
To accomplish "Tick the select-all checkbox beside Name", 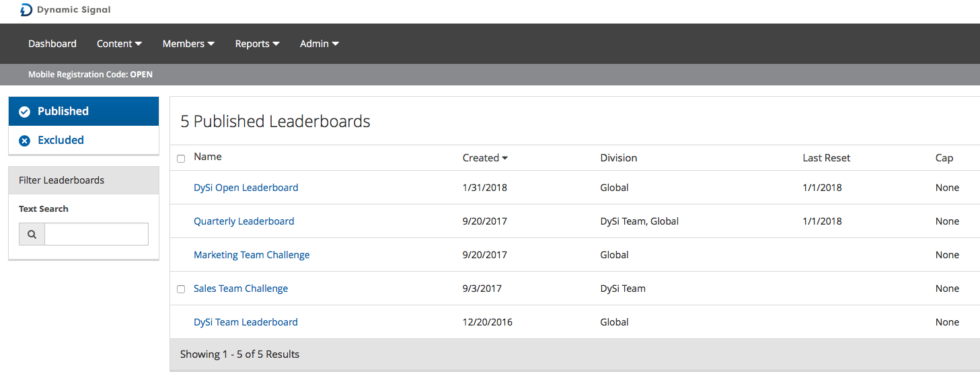I will [x=181, y=159].
